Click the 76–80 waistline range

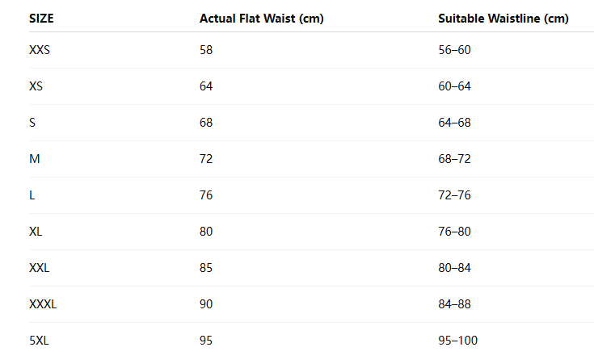(454, 232)
